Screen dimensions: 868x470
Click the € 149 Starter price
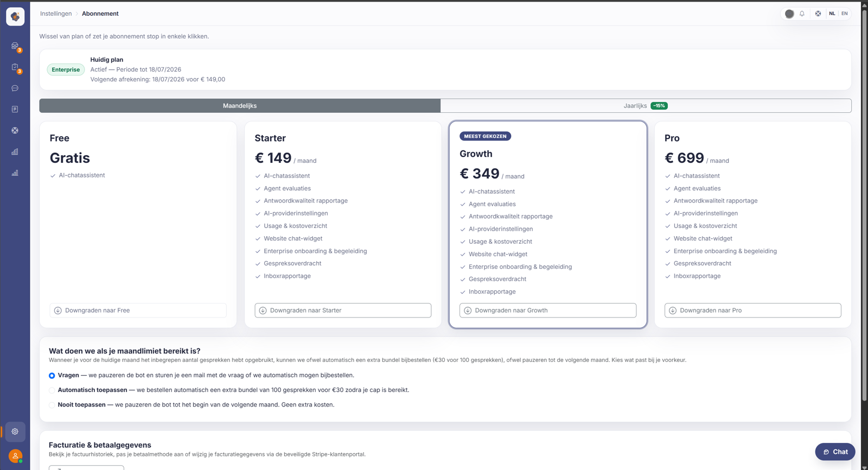273,158
